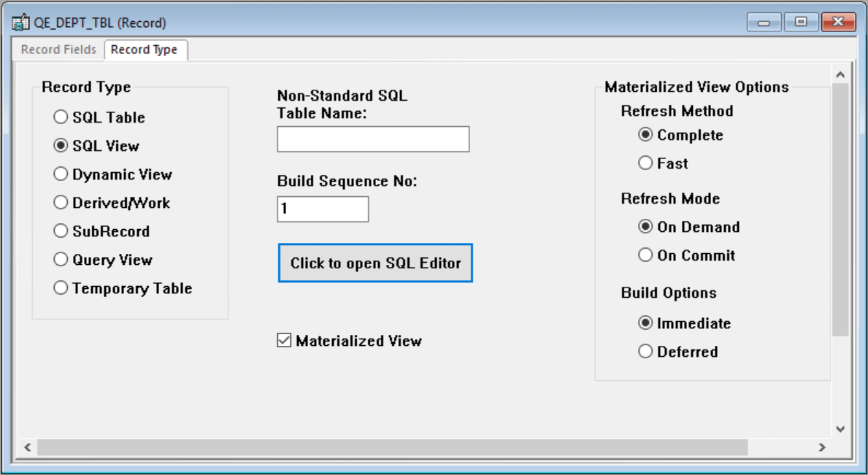This screenshot has height=475, width=868.
Task: Choose Fast as the refresh method
Action: coord(645,163)
